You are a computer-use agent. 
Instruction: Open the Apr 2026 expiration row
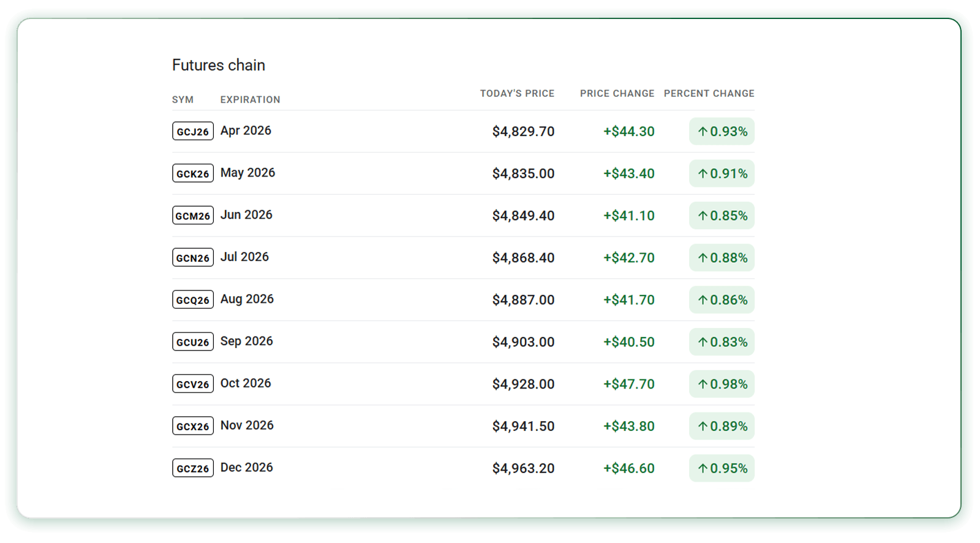point(246,131)
